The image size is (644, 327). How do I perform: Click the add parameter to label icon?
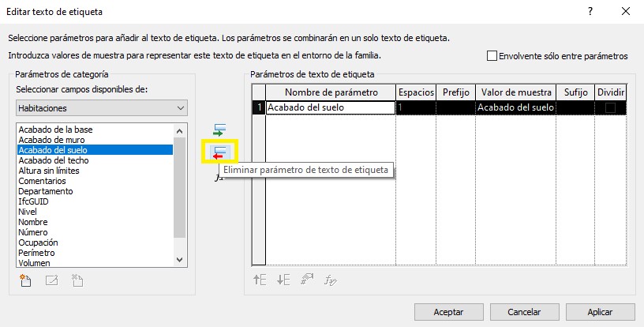[x=220, y=129]
